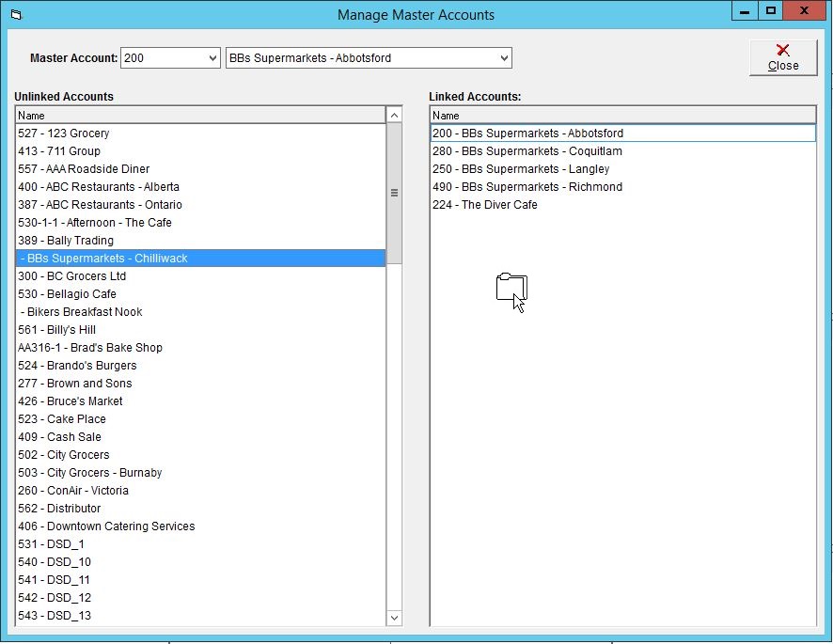Viewport: 833px width, 644px height.
Task: Select 406 - Downtown Catering Services
Action: point(200,526)
